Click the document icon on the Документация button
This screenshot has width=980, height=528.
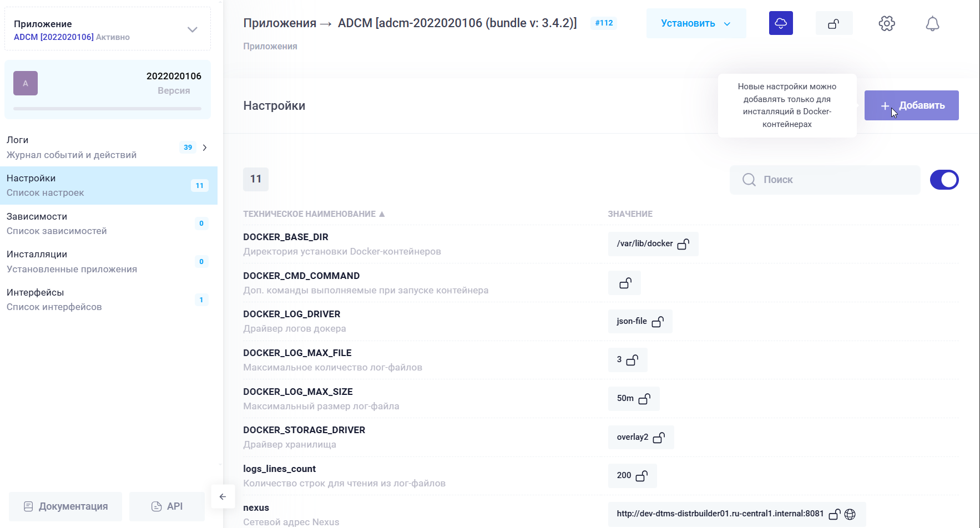tap(29, 506)
